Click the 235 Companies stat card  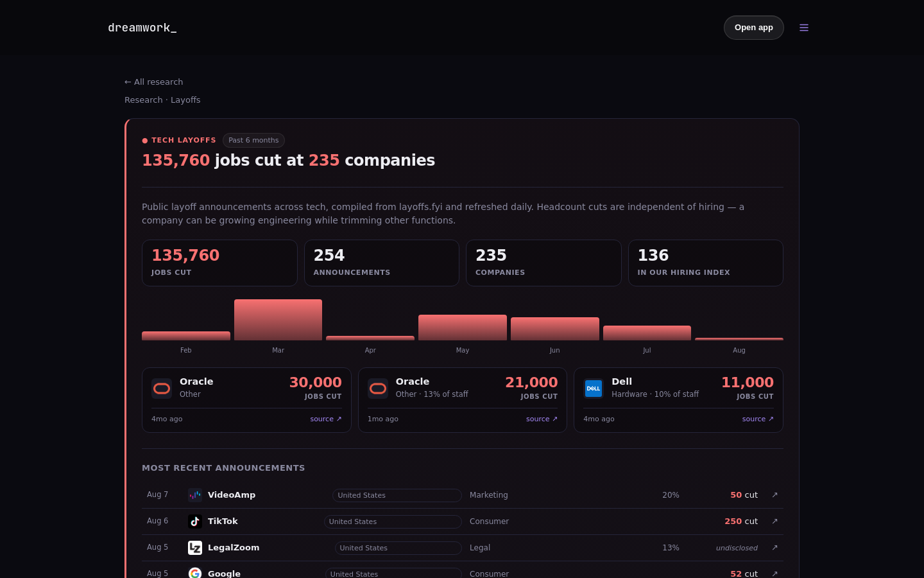[x=543, y=263]
